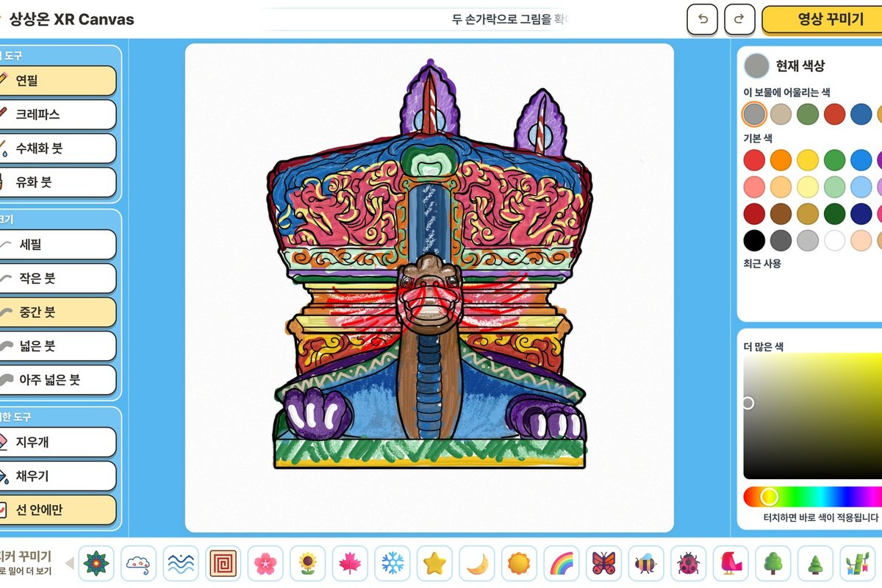The width and height of the screenshot is (882, 588).
Task: Add the cherry blossom sticker
Action: [265, 564]
